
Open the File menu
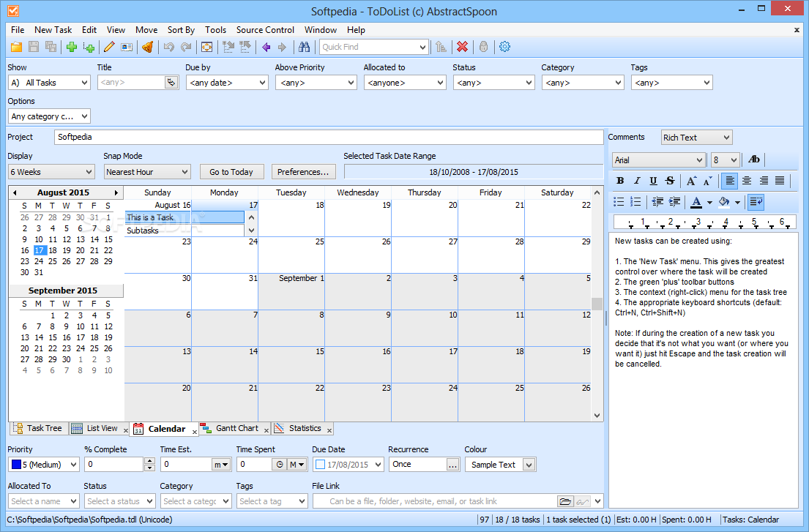18,30
